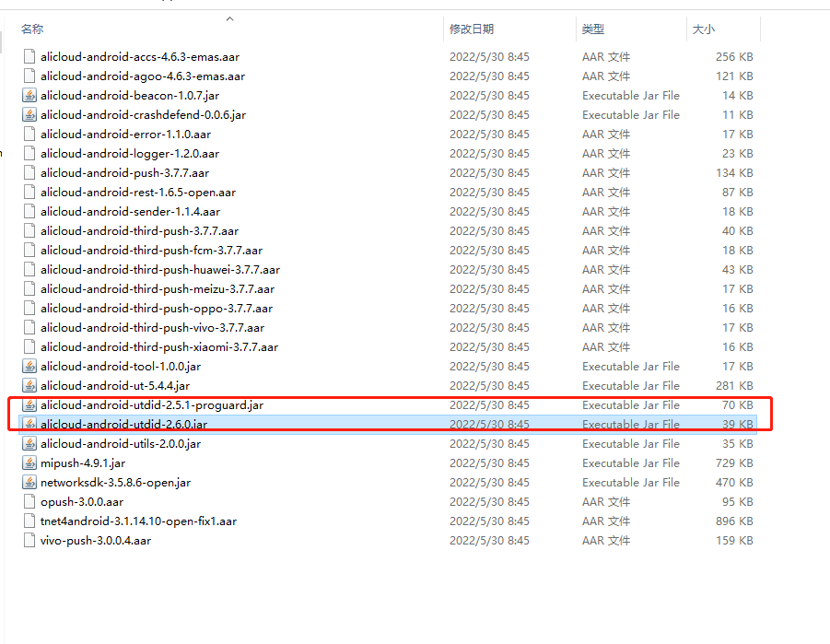Image resolution: width=830 pixels, height=644 pixels.
Task: Click the file icon of alicloud-android-accs-4.6.3-emas.aar
Action: point(29,56)
